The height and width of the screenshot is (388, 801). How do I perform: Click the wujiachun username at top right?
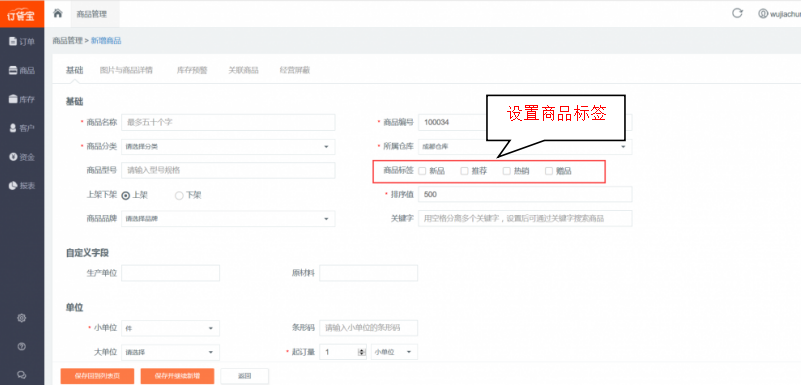pyautogui.click(x=785, y=14)
